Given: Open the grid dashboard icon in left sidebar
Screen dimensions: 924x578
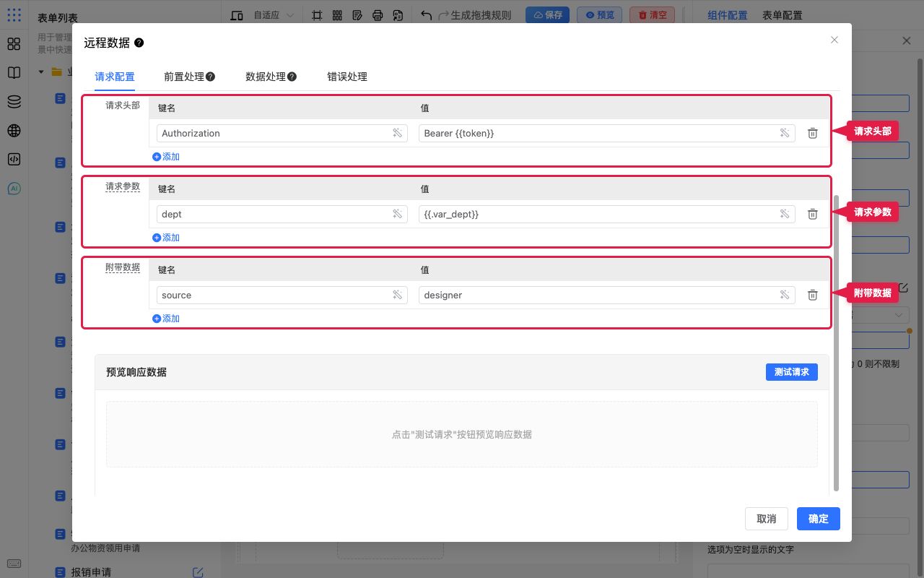Looking at the screenshot, I should point(14,44).
